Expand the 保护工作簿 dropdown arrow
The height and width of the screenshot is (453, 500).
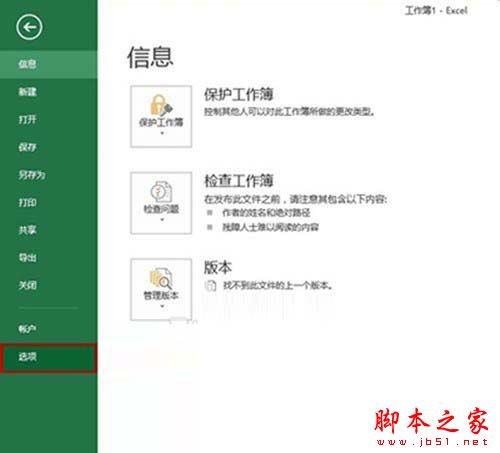click(x=162, y=133)
